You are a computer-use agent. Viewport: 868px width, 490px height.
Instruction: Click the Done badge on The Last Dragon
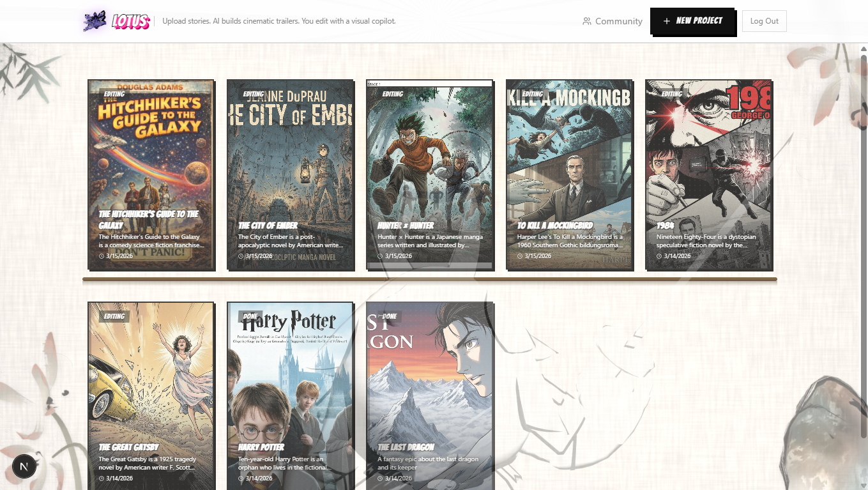pyautogui.click(x=390, y=316)
